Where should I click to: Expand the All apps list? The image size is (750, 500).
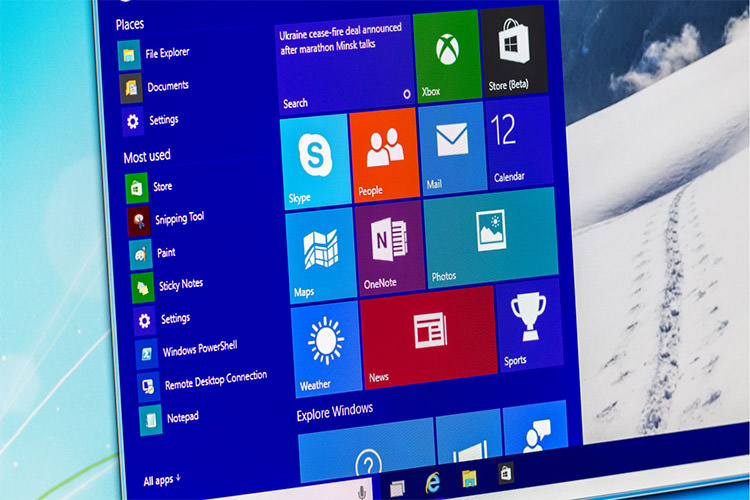coord(162,480)
